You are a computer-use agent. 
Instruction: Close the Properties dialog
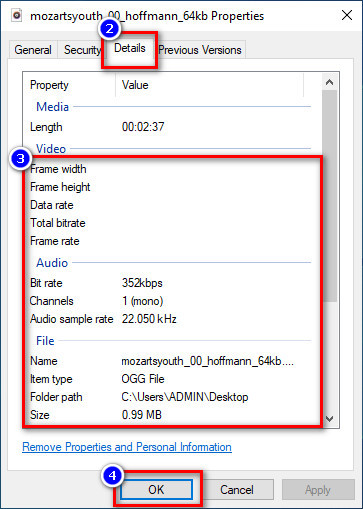coord(347,15)
